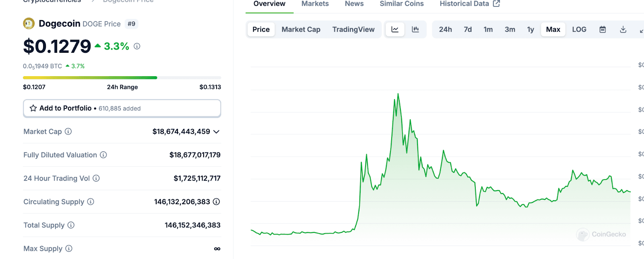Select the 1y time range
The width and height of the screenshot is (644, 259).
[530, 29]
